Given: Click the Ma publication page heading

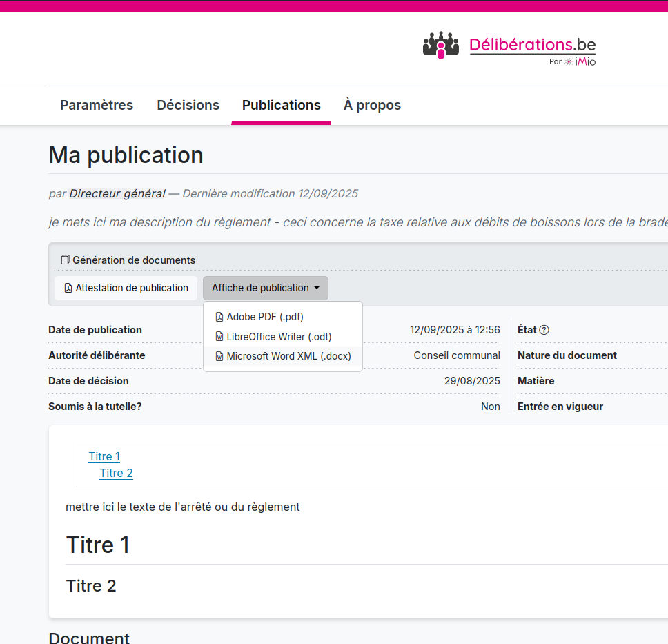Looking at the screenshot, I should click(x=126, y=155).
